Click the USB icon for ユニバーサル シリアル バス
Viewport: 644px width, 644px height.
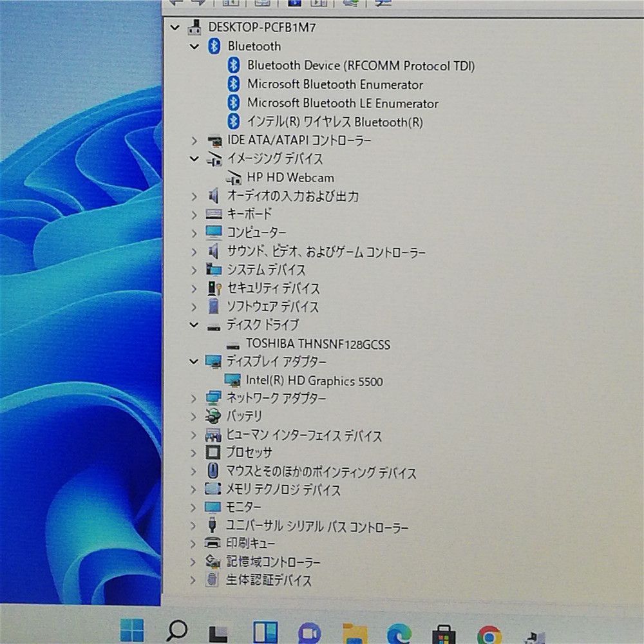tap(213, 526)
